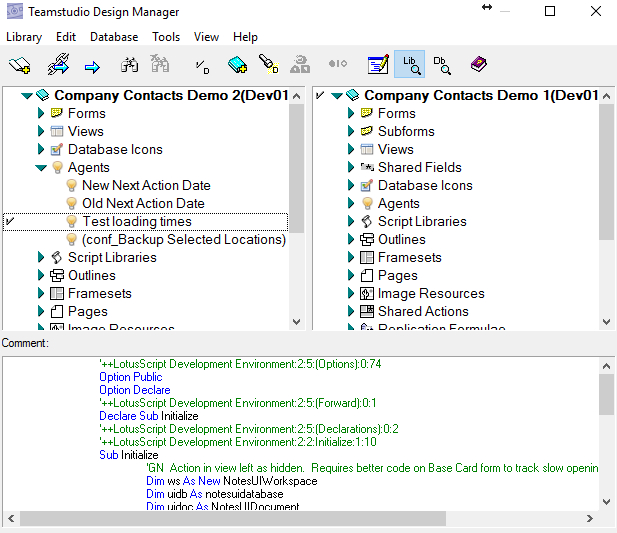Image resolution: width=617 pixels, height=533 pixels.
Task: Click the Company Contacts Demo 1 database icon
Action: [353, 95]
